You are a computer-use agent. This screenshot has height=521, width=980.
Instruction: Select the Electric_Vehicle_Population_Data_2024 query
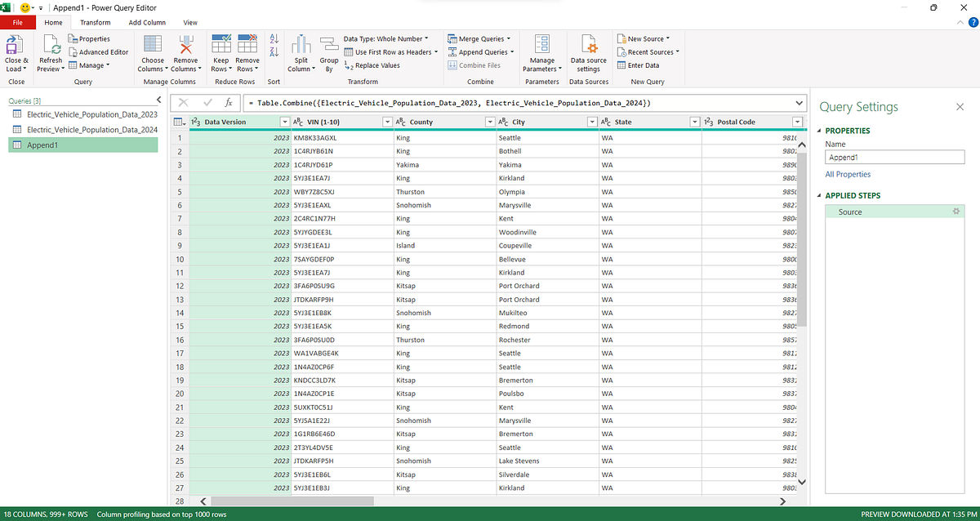click(x=85, y=127)
